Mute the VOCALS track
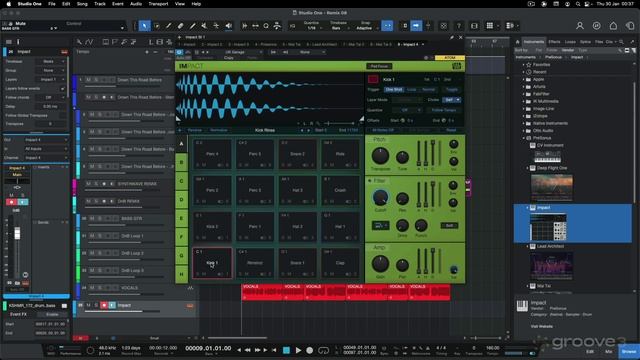Image resolution: width=640 pixels, height=360 pixels. (92, 288)
